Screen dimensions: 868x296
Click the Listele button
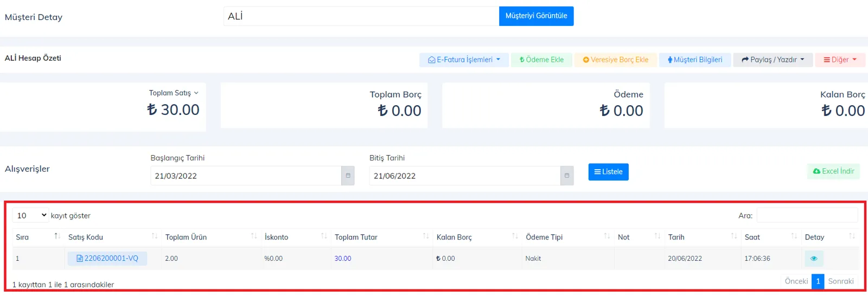click(x=608, y=172)
